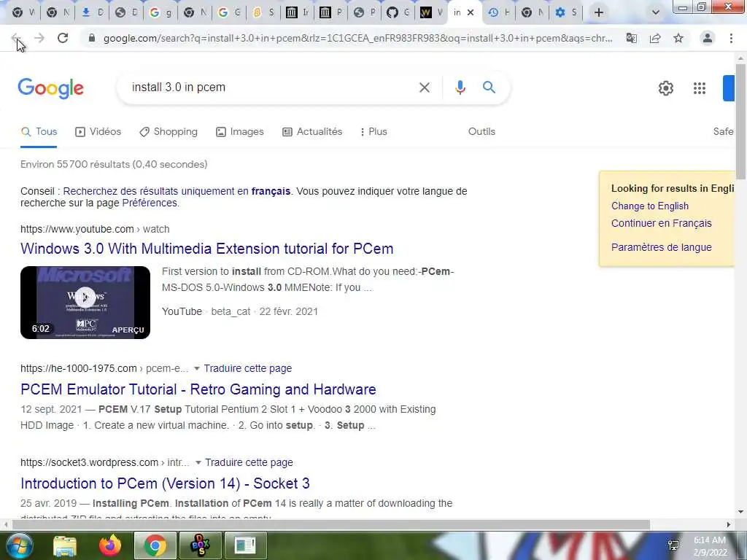Expand options arrow for he-1000-1975.com result
The height and width of the screenshot is (560, 747).
(x=197, y=369)
